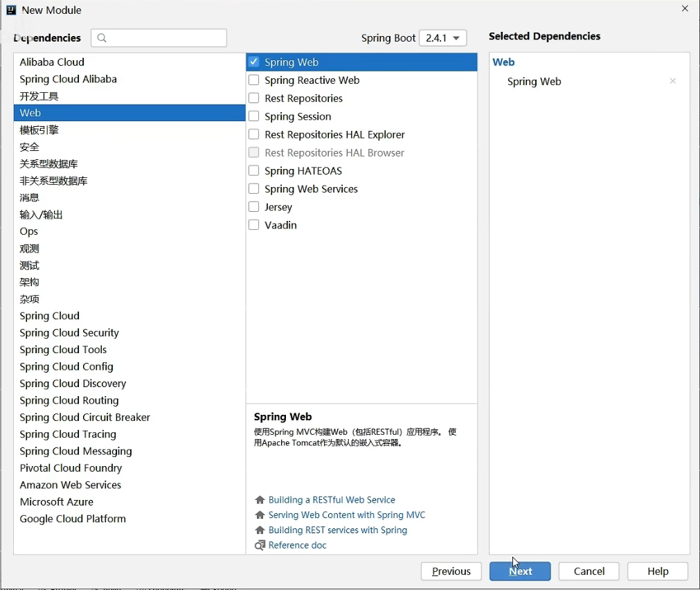Choose the Ops category
Image resolution: width=700 pixels, height=590 pixels.
(x=129, y=231)
